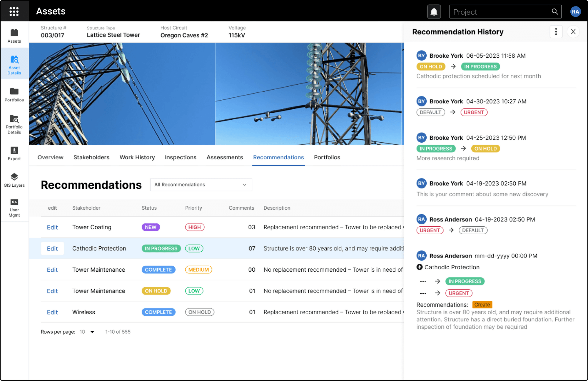The height and width of the screenshot is (381, 588).
Task: Open the All Recommendations filter dropdown
Action: 201,185
